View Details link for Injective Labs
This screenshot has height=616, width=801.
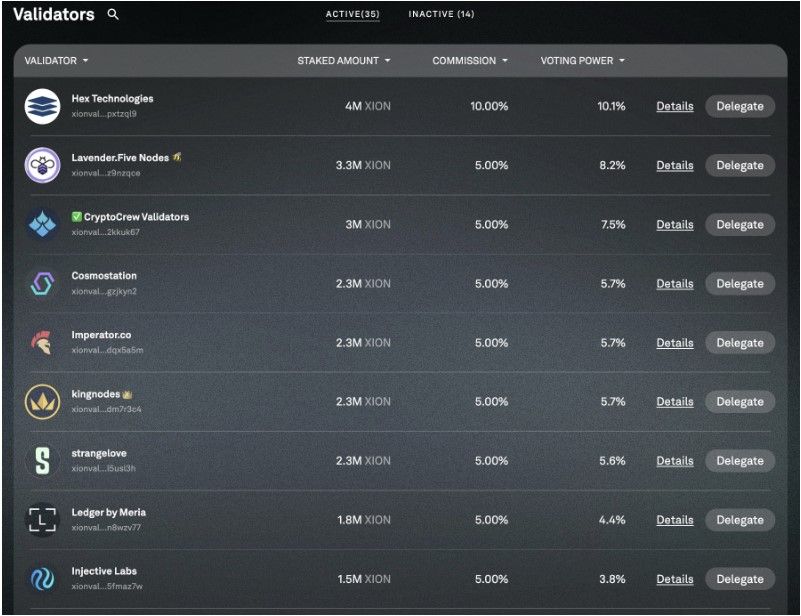click(674, 579)
